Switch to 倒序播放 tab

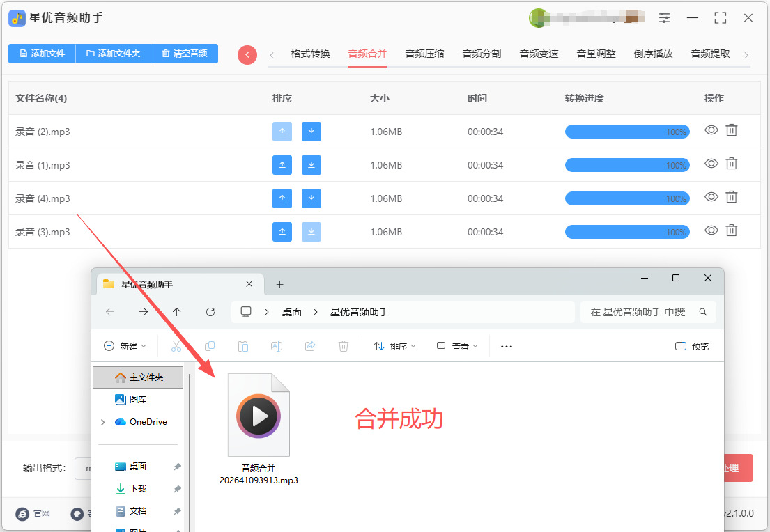(653, 54)
